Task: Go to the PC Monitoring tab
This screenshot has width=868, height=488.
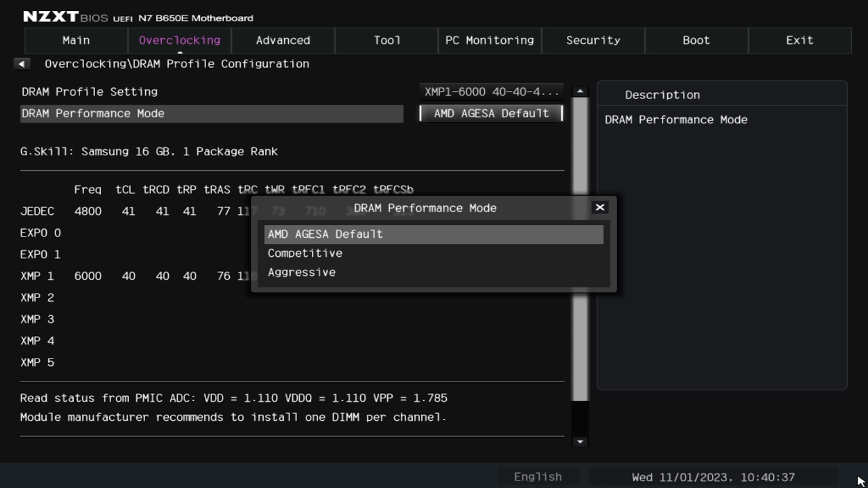Action: pos(490,41)
